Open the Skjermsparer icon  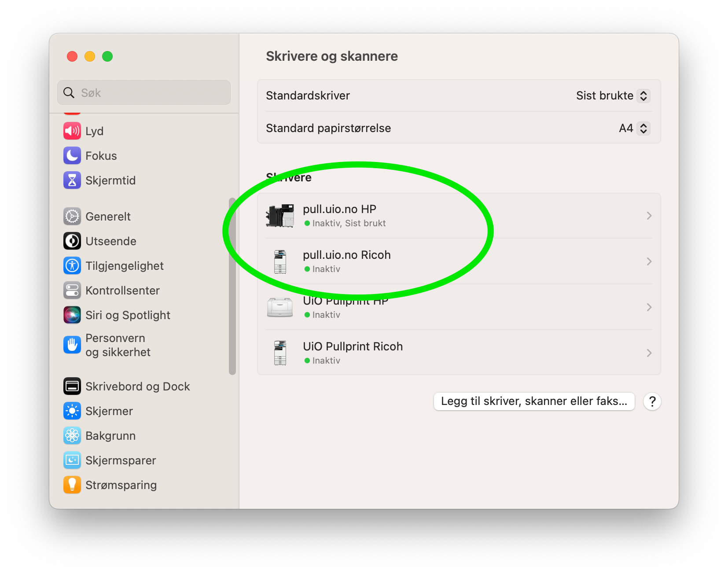72,460
